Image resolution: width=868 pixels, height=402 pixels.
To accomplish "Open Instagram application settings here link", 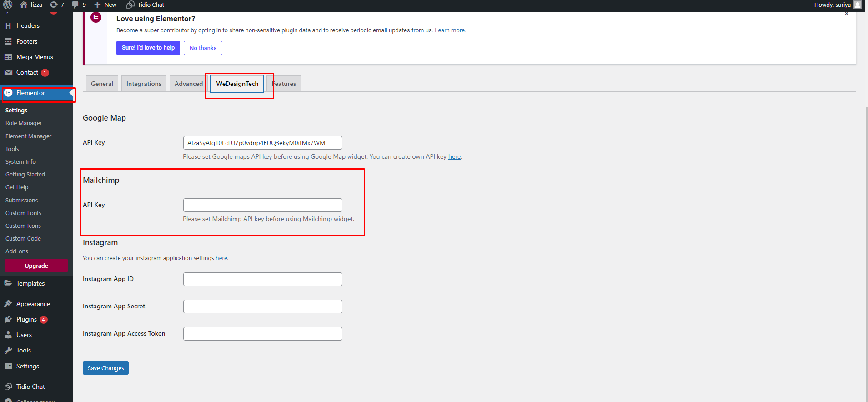I will pos(221,258).
